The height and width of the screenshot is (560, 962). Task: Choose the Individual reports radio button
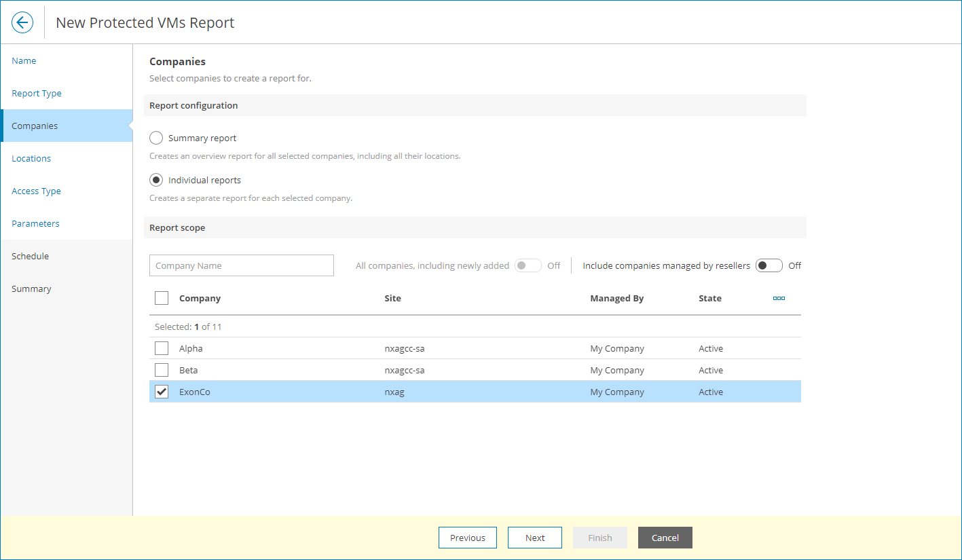156,180
